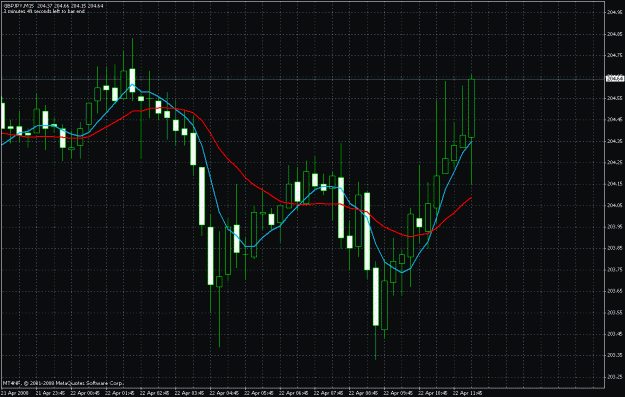This screenshot has width=625, height=397.
Task: Click the 22 Apr 07:45 time label
Action: click(x=328, y=393)
